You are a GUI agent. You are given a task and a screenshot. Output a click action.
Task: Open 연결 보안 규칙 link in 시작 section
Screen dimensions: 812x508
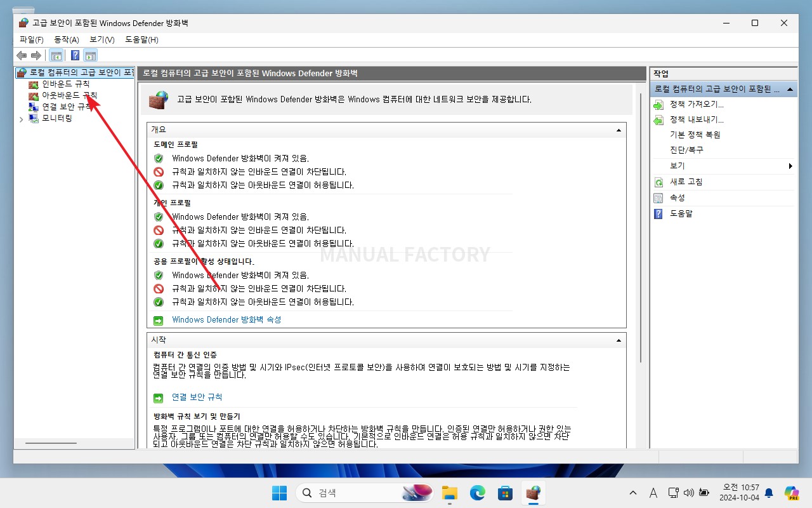pos(197,398)
